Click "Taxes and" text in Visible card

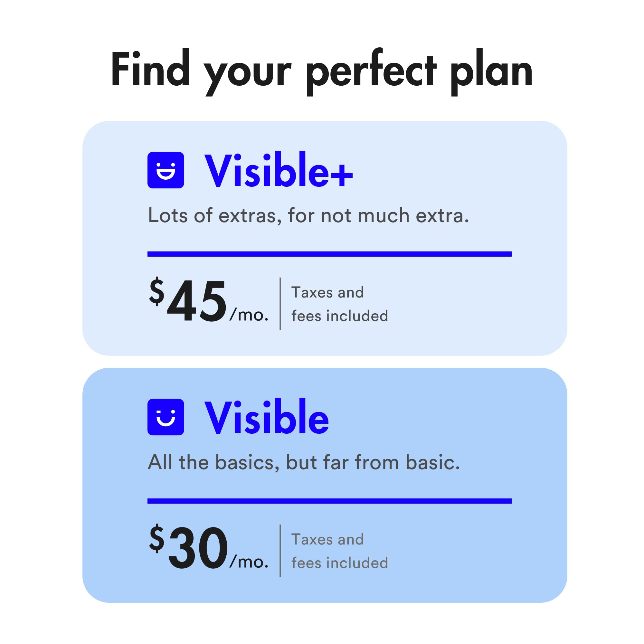pos(327,539)
